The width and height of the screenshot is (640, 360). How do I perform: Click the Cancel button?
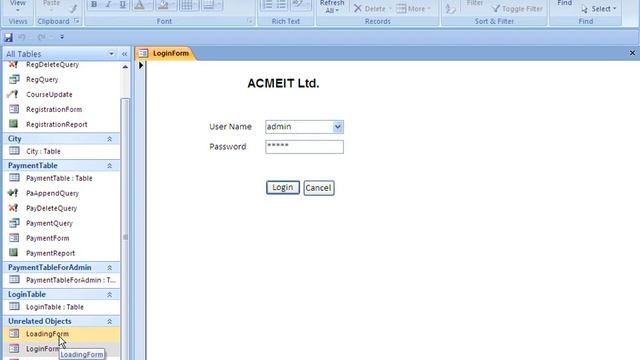[319, 188]
